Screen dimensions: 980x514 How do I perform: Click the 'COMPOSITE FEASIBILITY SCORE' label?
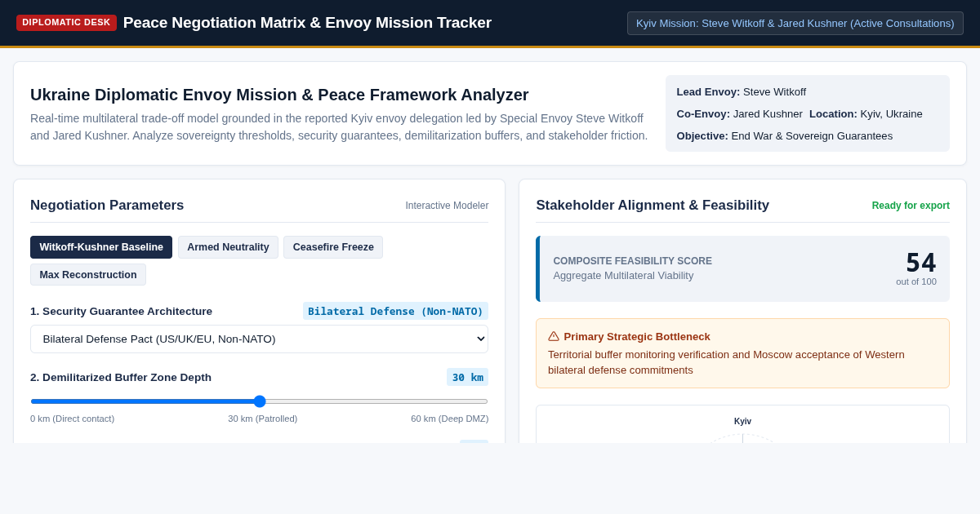pyautogui.click(x=632, y=261)
